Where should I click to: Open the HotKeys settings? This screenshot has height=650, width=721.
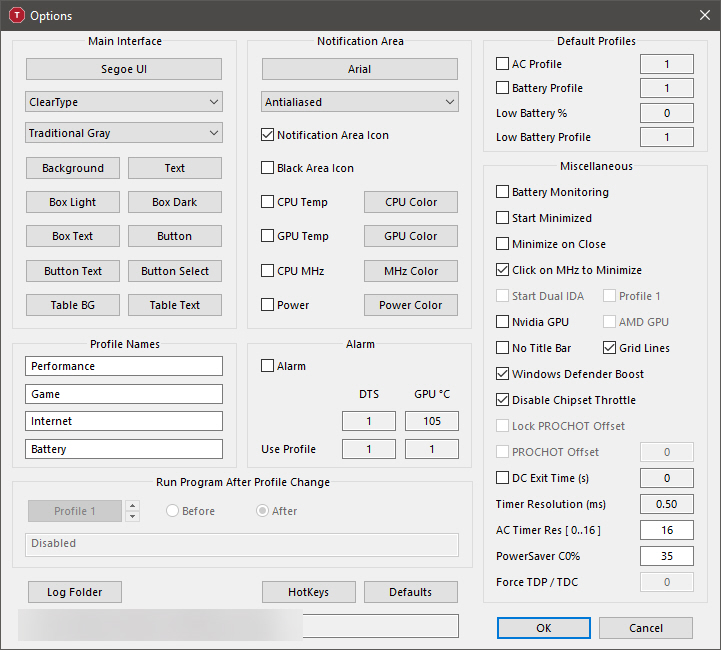308,592
